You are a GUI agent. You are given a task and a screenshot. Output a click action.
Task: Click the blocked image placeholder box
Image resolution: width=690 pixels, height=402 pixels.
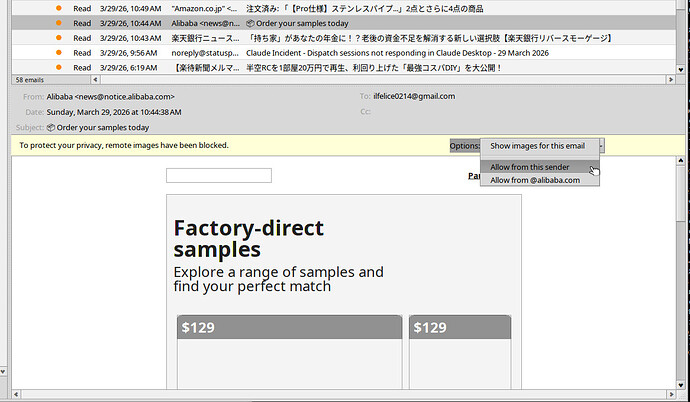219,175
